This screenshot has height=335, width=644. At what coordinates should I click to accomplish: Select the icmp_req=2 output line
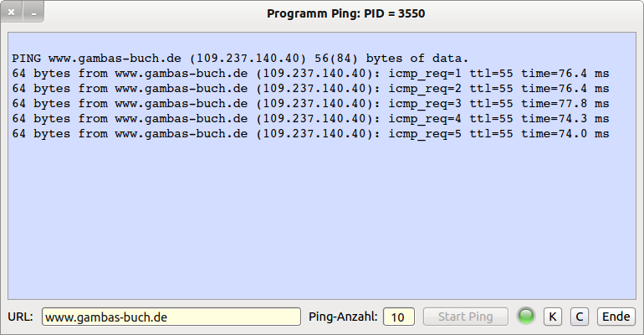[x=309, y=89]
